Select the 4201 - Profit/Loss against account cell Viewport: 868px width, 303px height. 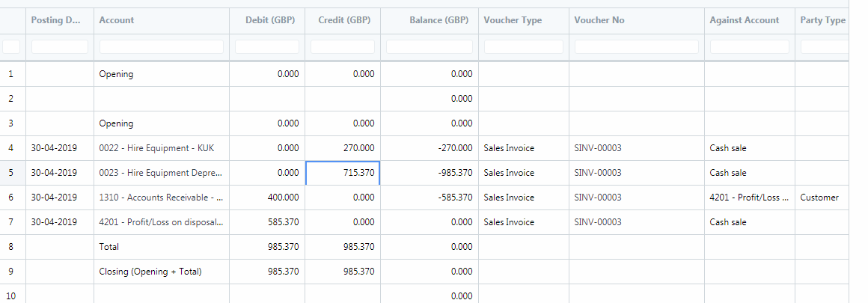point(750,198)
